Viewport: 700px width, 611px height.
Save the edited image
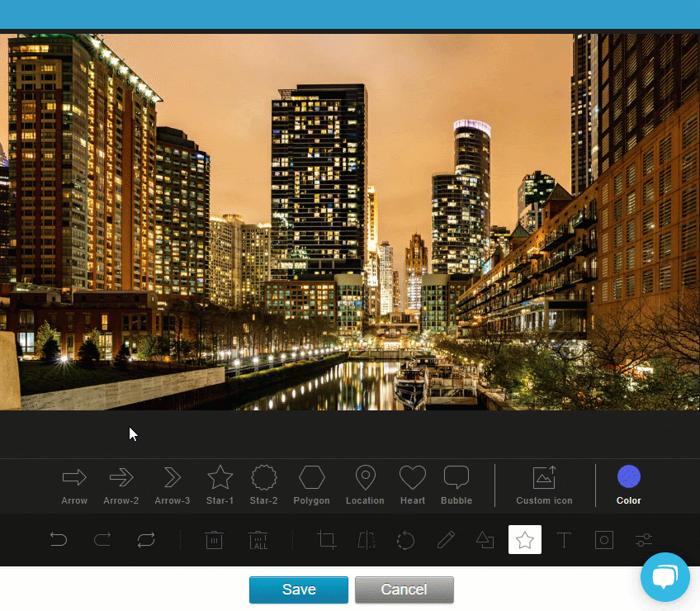[x=298, y=590]
